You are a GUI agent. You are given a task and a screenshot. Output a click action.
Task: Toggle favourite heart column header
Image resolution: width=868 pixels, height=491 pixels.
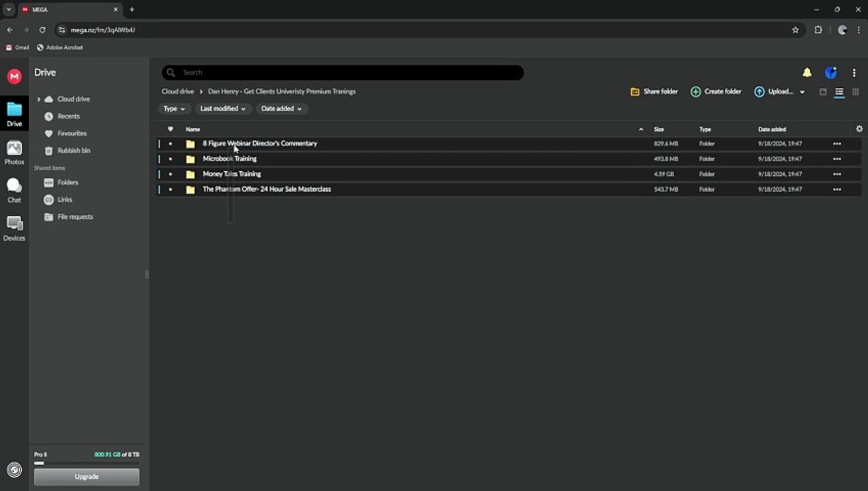pyautogui.click(x=171, y=129)
